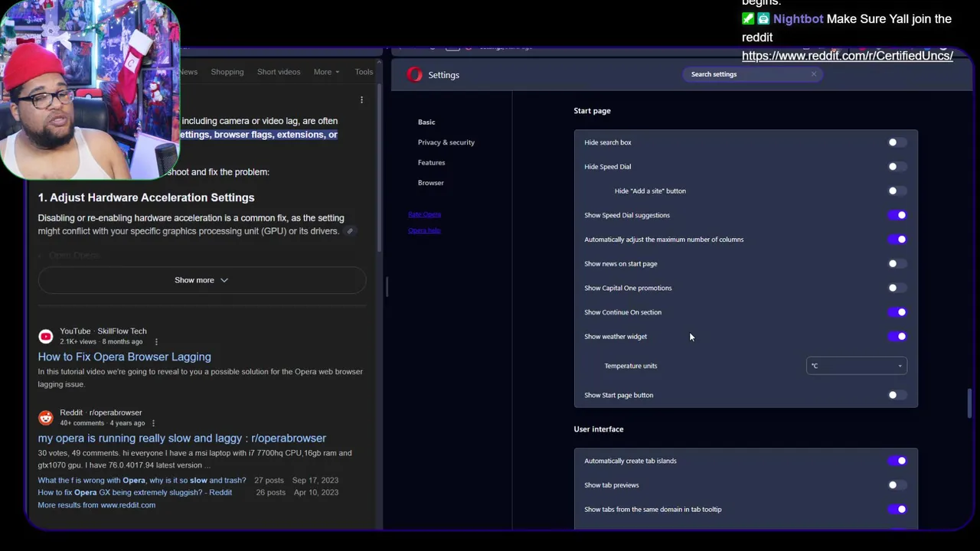Open the News search tab

pyautogui.click(x=188, y=72)
